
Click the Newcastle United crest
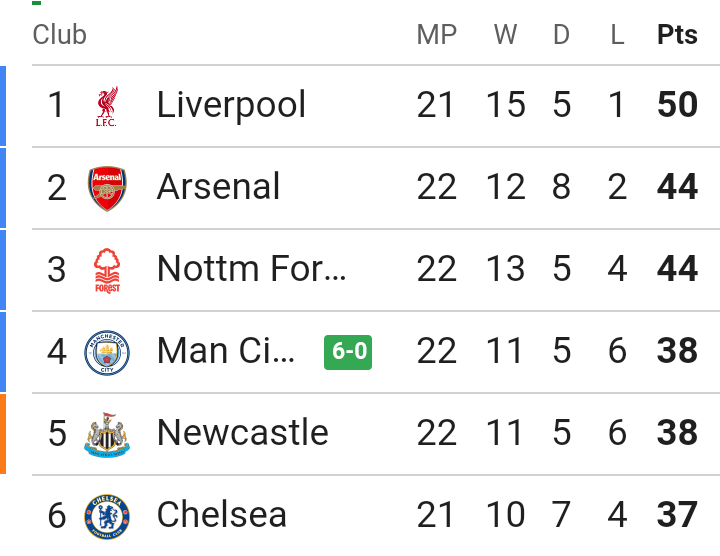coord(107,434)
